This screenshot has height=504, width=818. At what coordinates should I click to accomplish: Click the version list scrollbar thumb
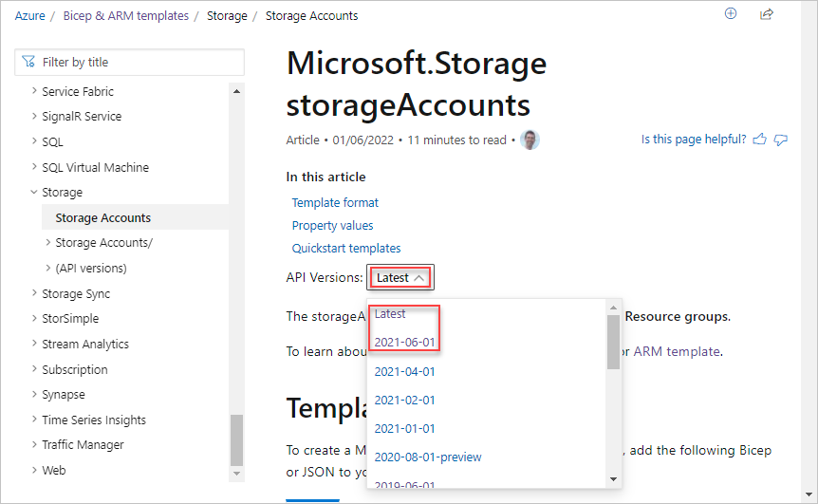(613, 343)
